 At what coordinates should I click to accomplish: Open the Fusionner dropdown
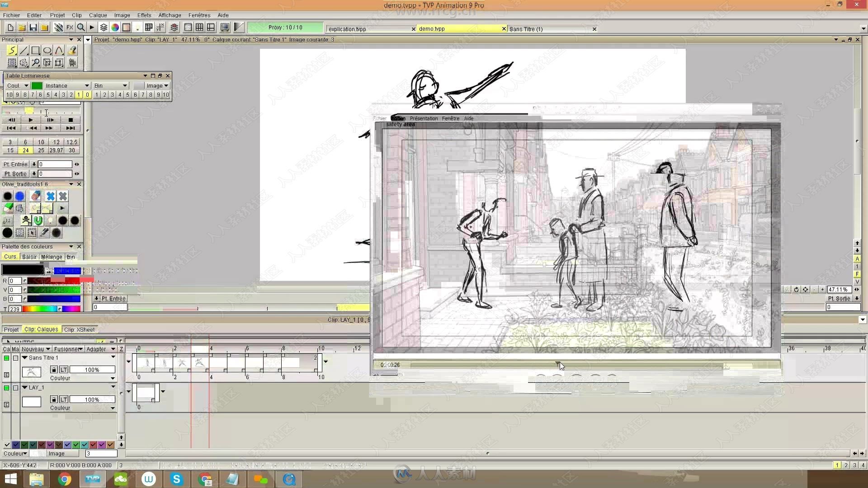(68, 349)
